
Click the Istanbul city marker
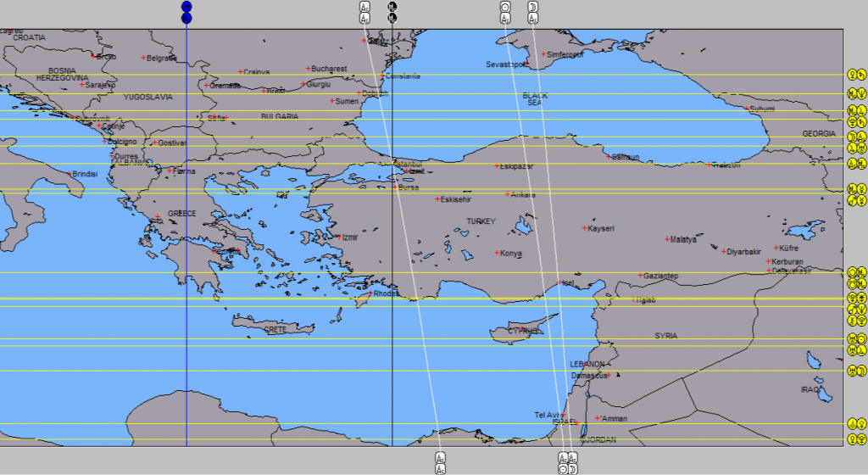[x=395, y=164]
